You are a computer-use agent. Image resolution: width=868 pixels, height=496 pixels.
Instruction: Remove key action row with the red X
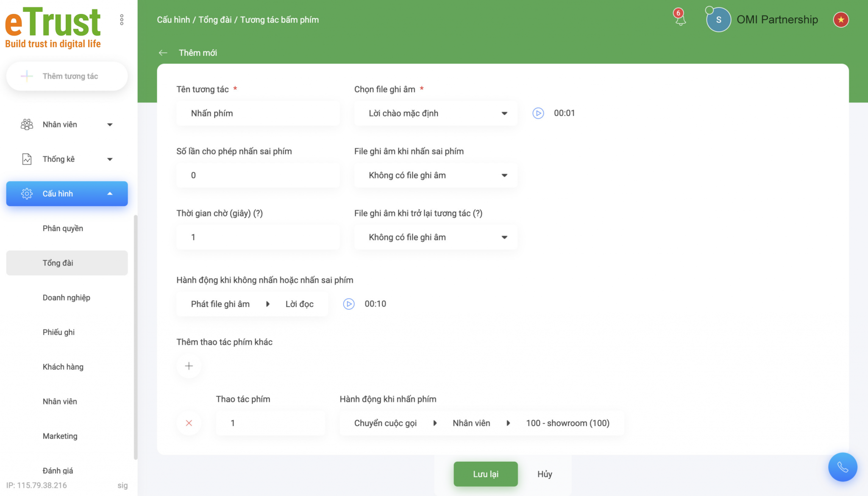[x=189, y=423]
